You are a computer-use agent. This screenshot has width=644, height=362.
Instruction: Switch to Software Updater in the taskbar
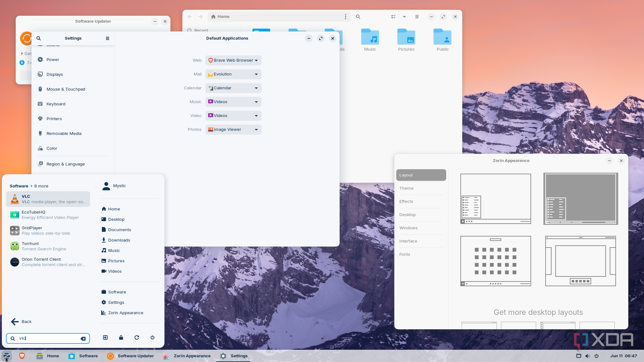pos(130,356)
